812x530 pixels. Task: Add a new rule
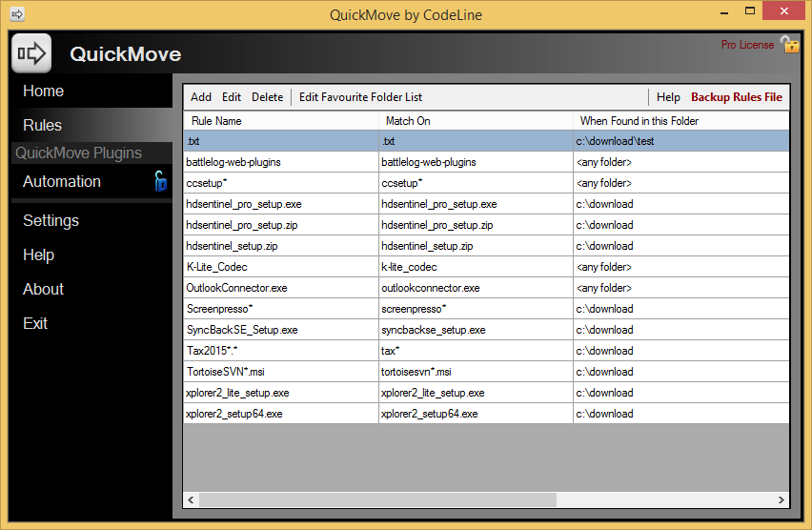coord(201,97)
